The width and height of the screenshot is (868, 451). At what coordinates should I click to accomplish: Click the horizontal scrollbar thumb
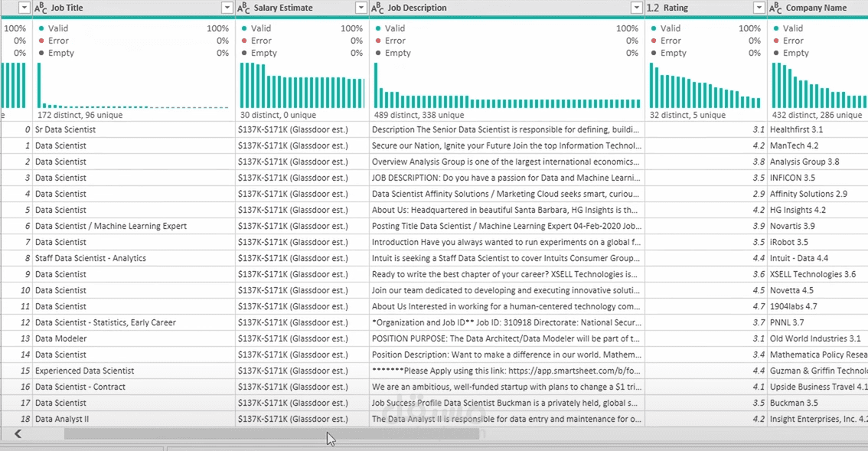271,434
